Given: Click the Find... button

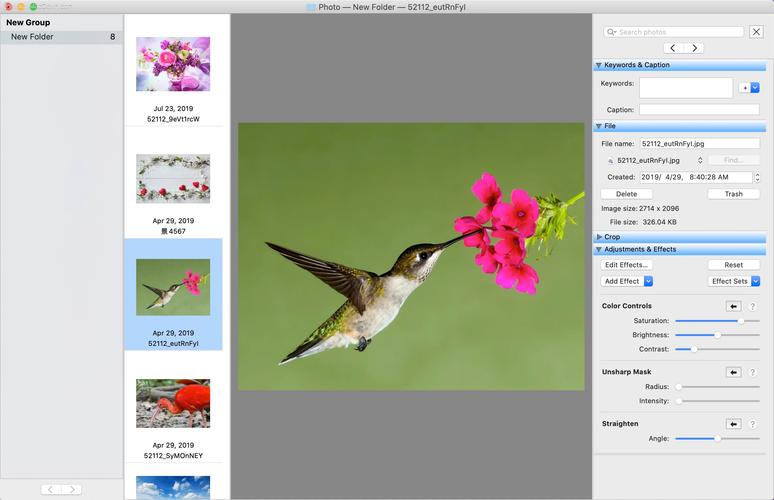Looking at the screenshot, I should coord(734,160).
